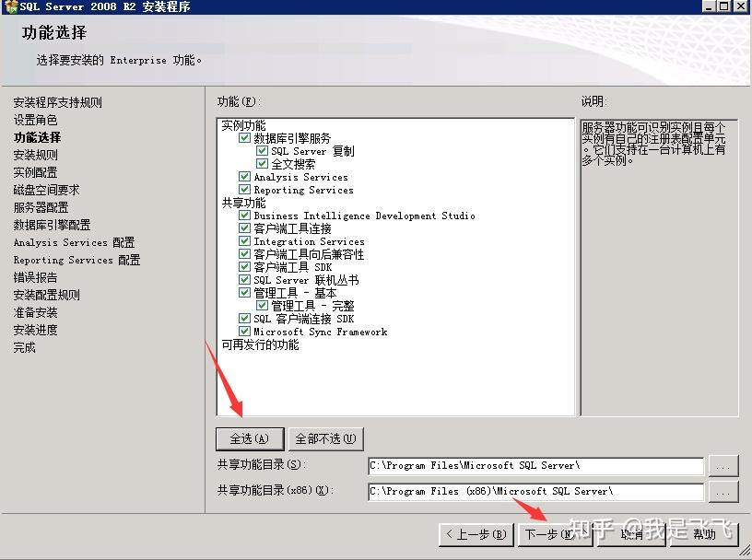The width and height of the screenshot is (752, 560).
Task: Click the 全部不选 button
Action: 326,438
